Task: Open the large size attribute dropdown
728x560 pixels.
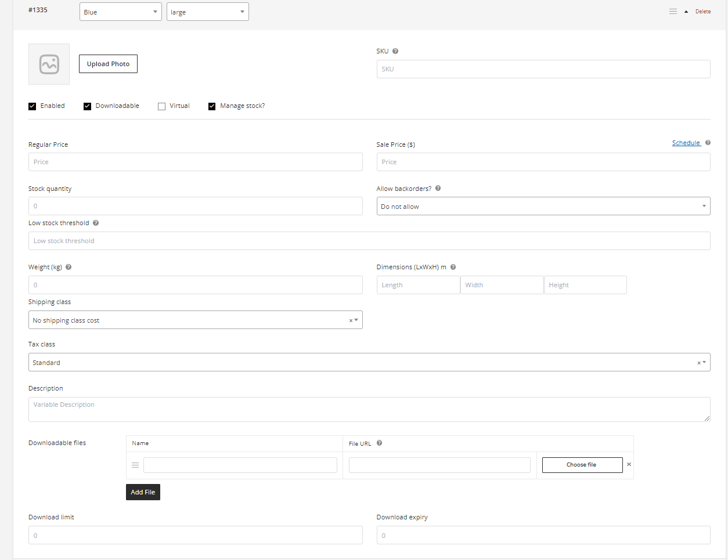Action: (x=207, y=12)
